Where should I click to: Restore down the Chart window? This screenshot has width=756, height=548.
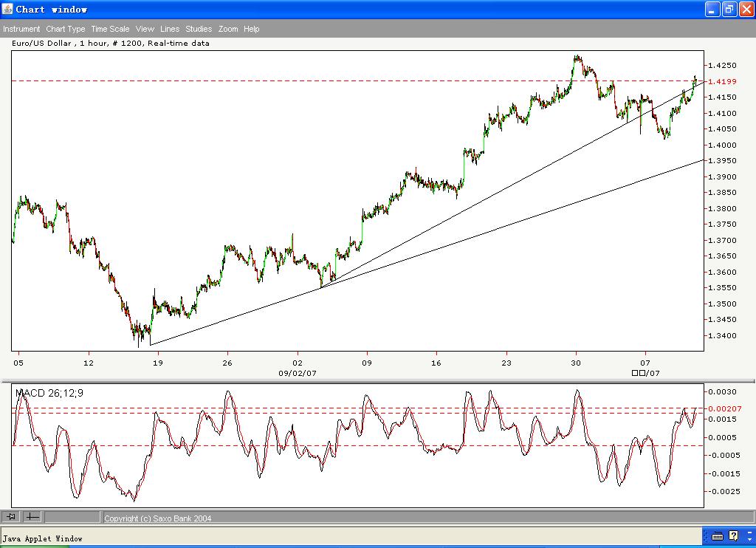pos(729,9)
